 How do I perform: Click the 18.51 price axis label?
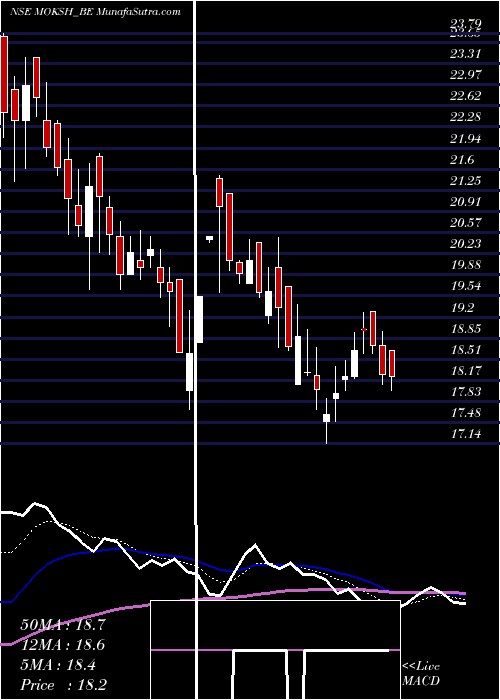click(x=466, y=349)
